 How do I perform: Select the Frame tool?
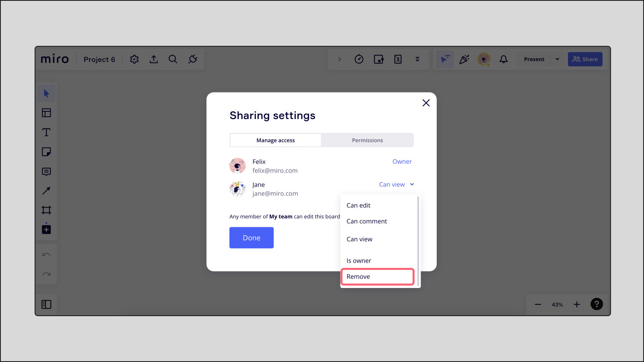(46, 210)
